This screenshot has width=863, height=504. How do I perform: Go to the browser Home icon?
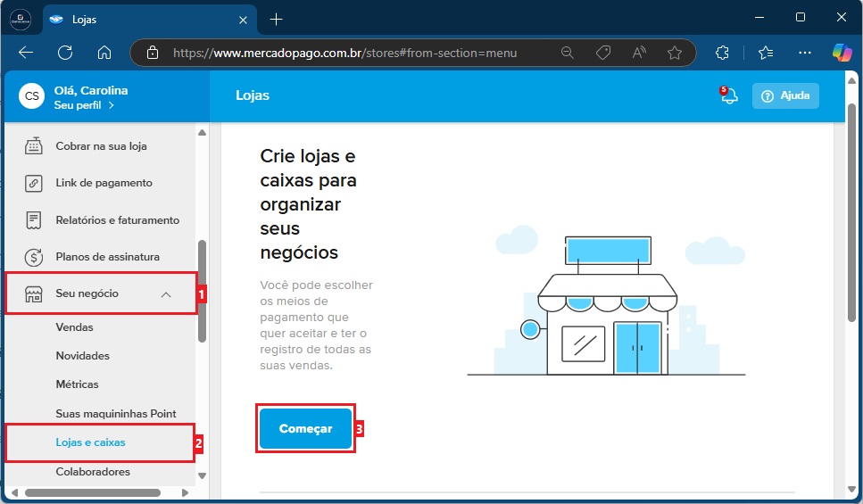click(104, 53)
